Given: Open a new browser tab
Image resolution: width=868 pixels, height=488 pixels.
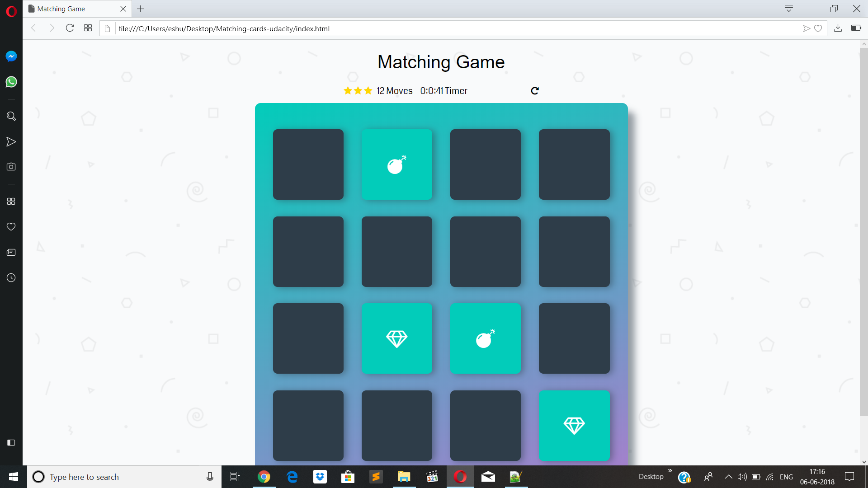Looking at the screenshot, I should pos(140,9).
